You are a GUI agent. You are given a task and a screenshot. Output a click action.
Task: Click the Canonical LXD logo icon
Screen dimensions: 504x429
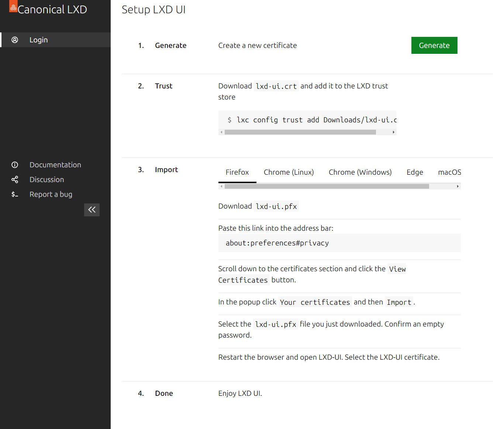(x=13, y=6)
